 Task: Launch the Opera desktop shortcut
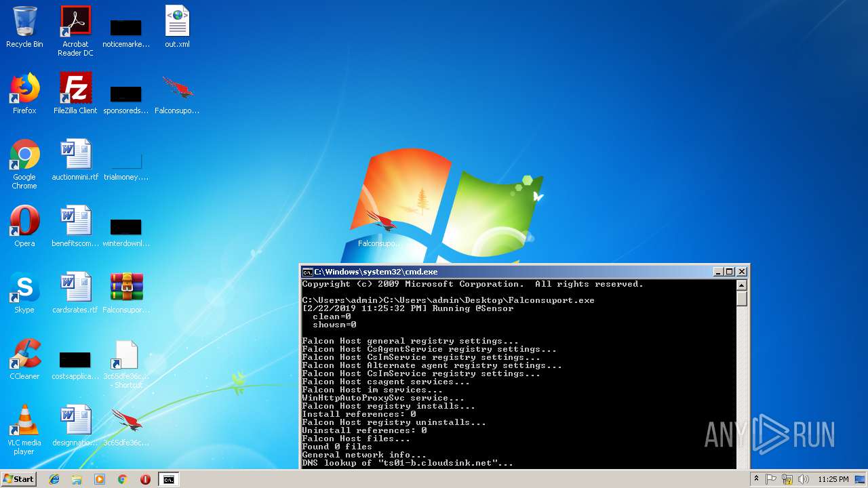click(24, 226)
